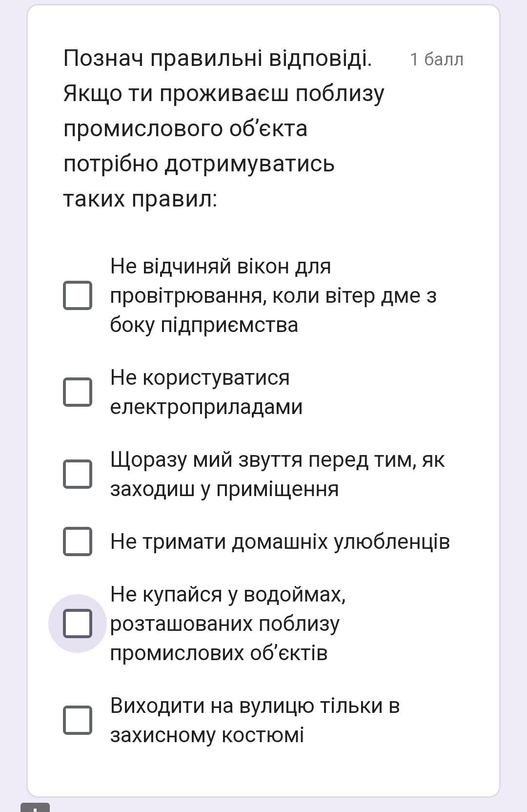The height and width of the screenshot is (812, 527).
Task: Check the 'Щоразу мий звуття' checkbox
Action: click(x=78, y=474)
